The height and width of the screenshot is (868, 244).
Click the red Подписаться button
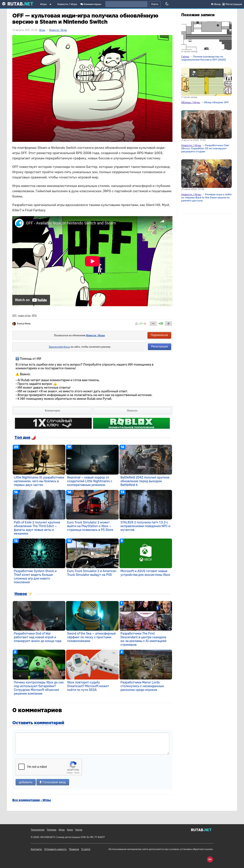coord(159,335)
